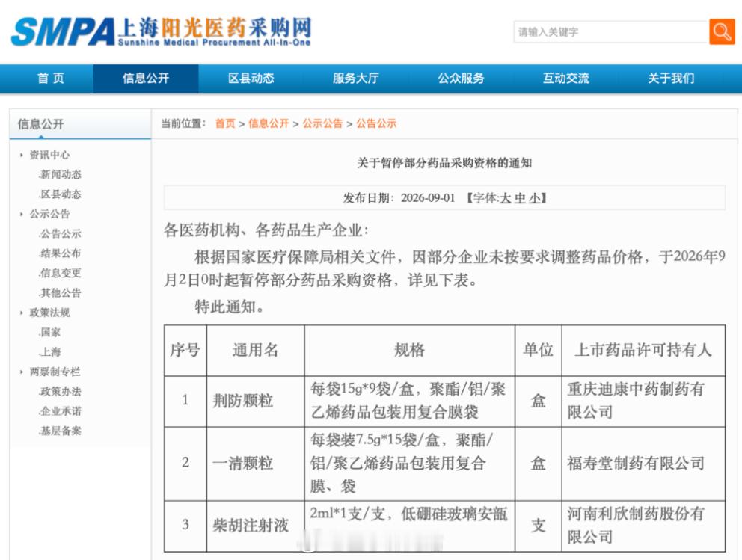Screen dimensions: 742x560
Task: Click the 2ml*1支/支 specification cell
Action: [410, 526]
